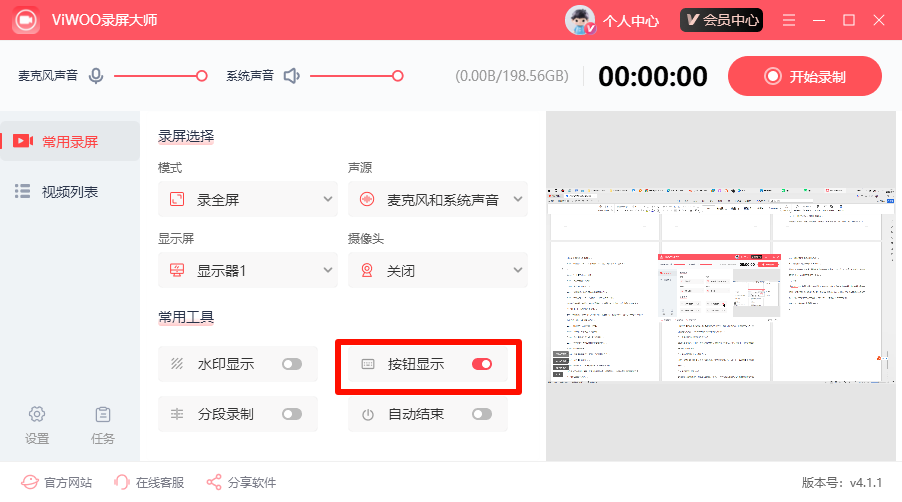Enable the 分段录制 switch

click(x=292, y=414)
